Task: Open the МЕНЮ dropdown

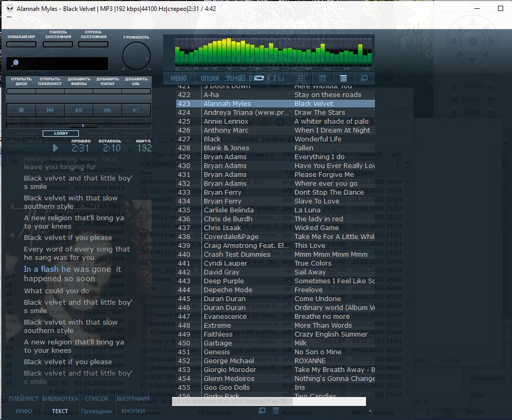Action: (x=179, y=79)
